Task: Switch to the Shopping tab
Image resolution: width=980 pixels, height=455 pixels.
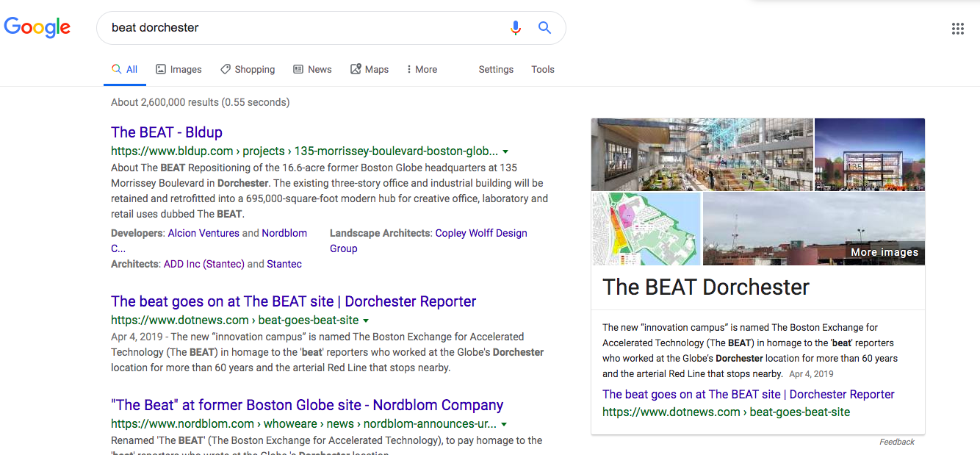Action: tap(248, 69)
